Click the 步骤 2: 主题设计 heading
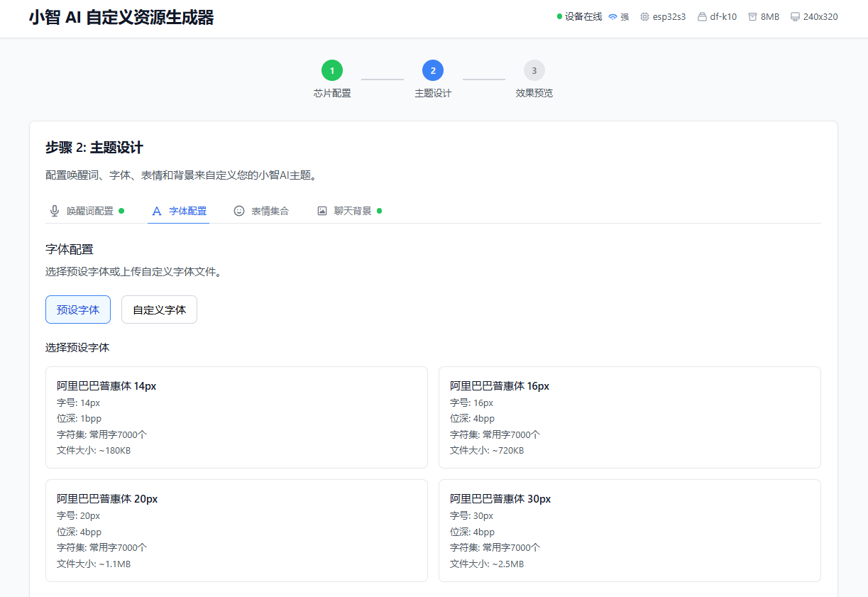The height and width of the screenshot is (597, 868). [x=94, y=148]
